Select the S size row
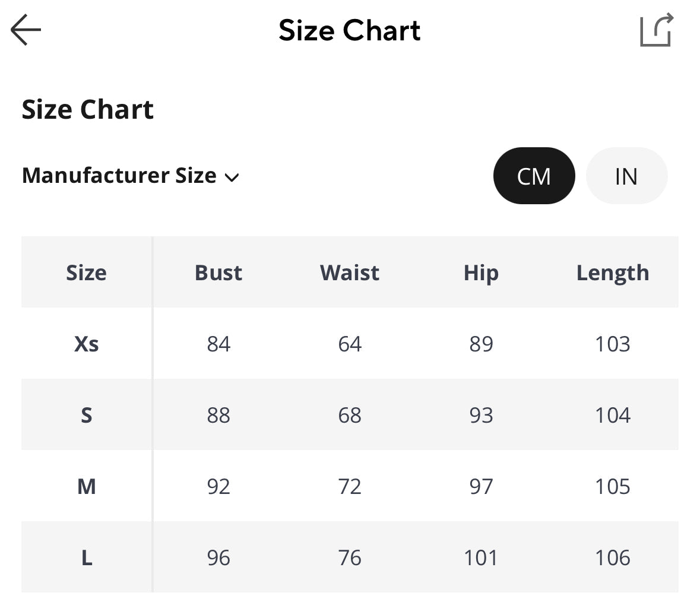Image resolution: width=700 pixels, height=602 pixels. [x=87, y=415]
